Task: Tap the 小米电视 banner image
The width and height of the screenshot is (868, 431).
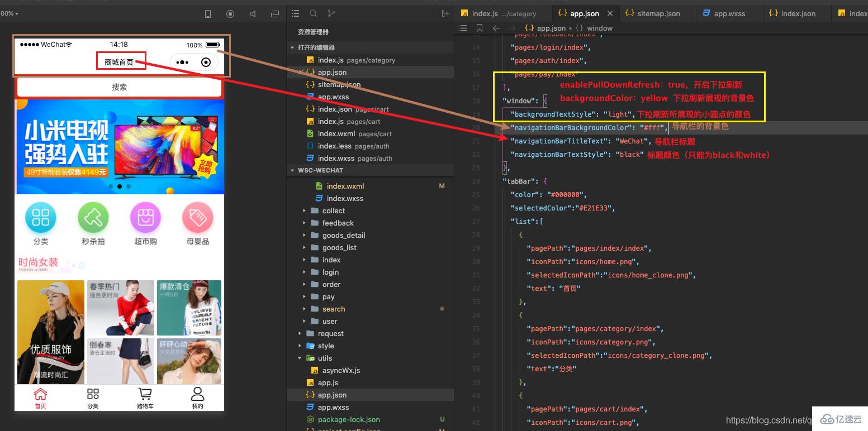Action: click(120, 147)
